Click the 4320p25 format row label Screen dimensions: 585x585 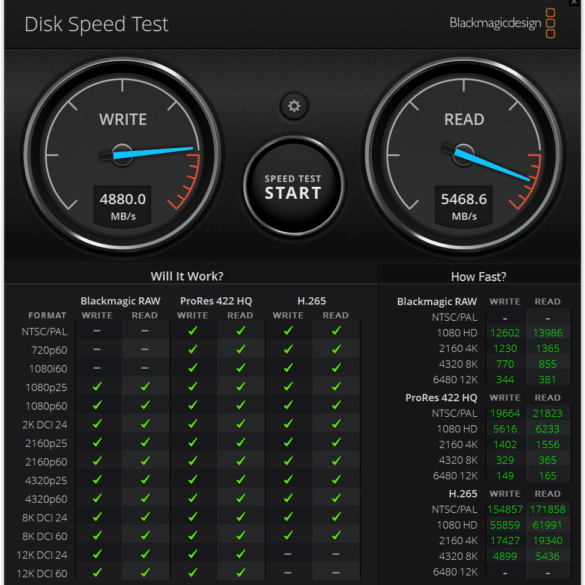(46, 481)
